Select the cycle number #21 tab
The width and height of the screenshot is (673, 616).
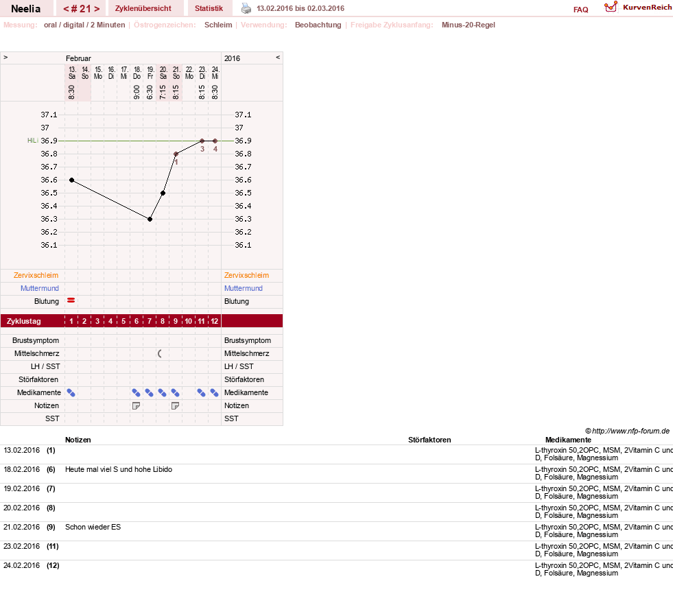(x=82, y=9)
